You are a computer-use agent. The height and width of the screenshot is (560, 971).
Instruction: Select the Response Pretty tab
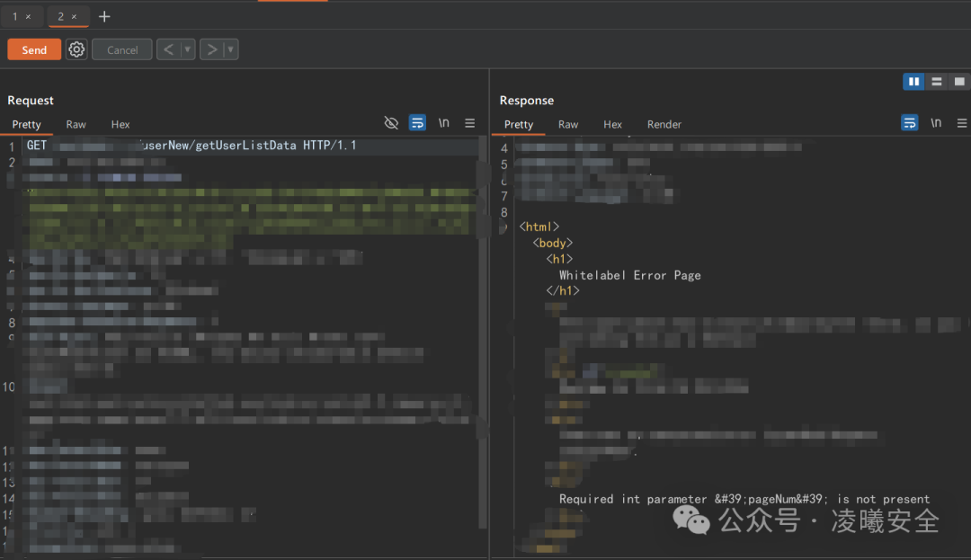(519, 124)
